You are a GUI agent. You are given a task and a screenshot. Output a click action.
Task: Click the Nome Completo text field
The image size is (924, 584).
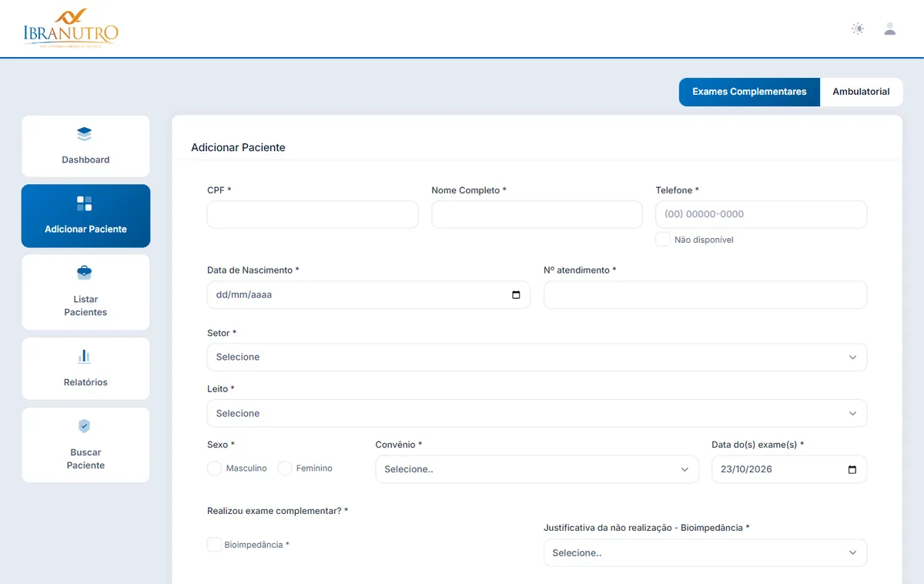pyautogui.click(x=537, y=215)
